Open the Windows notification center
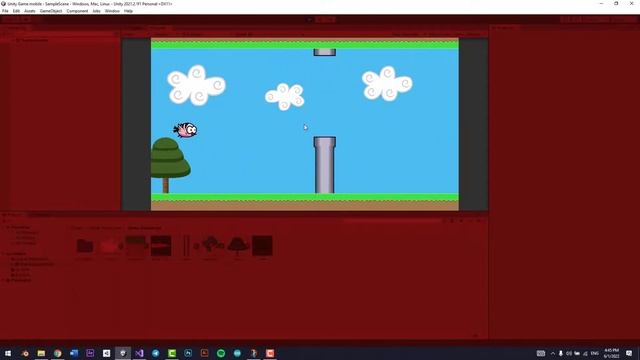This screenshot has height=360, width=640. coord(629,353)
